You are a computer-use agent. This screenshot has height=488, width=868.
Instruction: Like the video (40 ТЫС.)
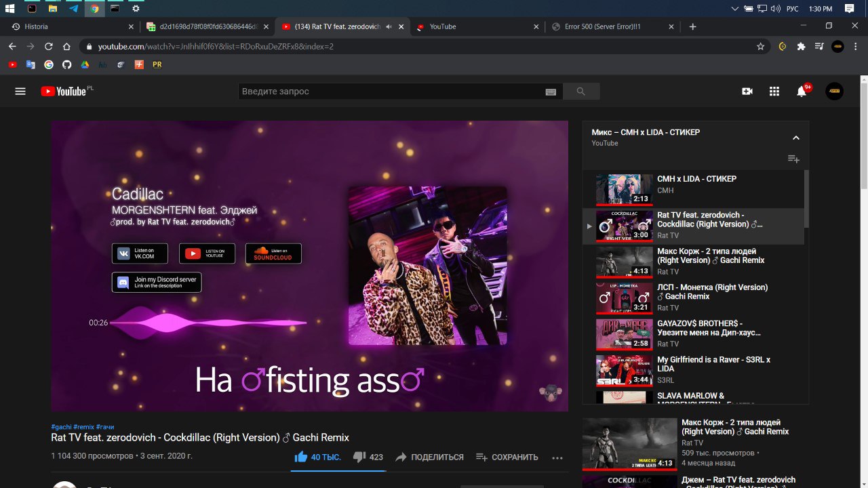click(x=317, y=457)
